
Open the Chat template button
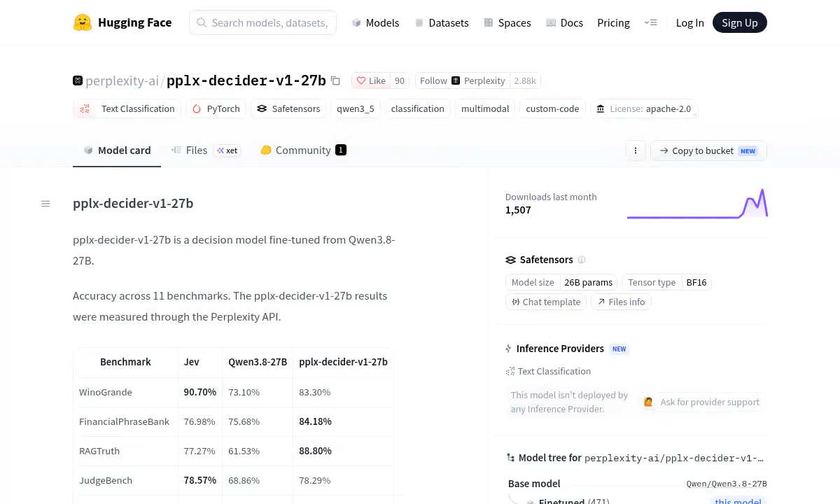pyautogui.click(x=546, y=302)
